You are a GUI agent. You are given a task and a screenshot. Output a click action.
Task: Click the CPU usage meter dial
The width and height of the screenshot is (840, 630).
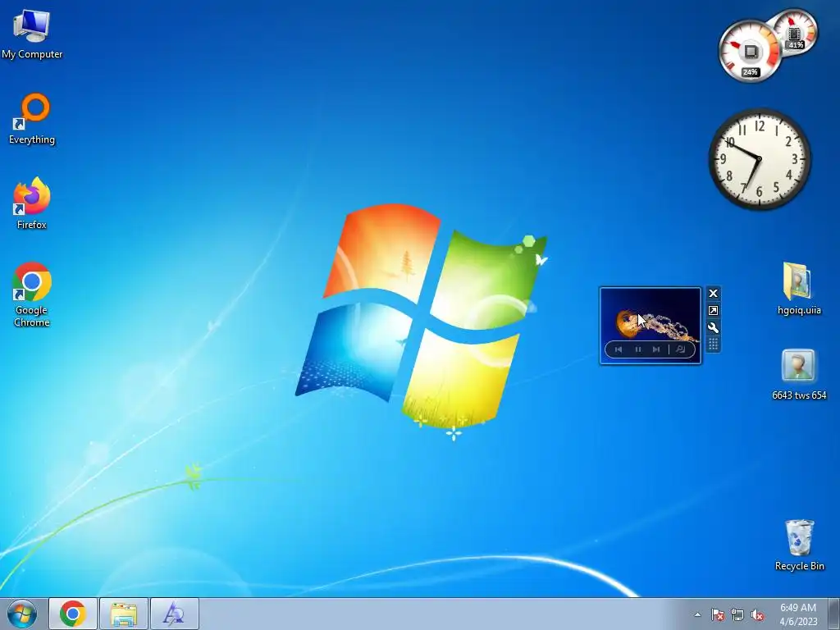[750, 52]
